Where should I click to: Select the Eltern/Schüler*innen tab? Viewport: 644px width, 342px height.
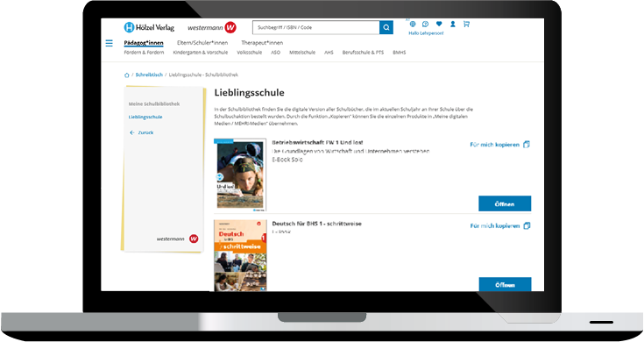coord(202,43)
